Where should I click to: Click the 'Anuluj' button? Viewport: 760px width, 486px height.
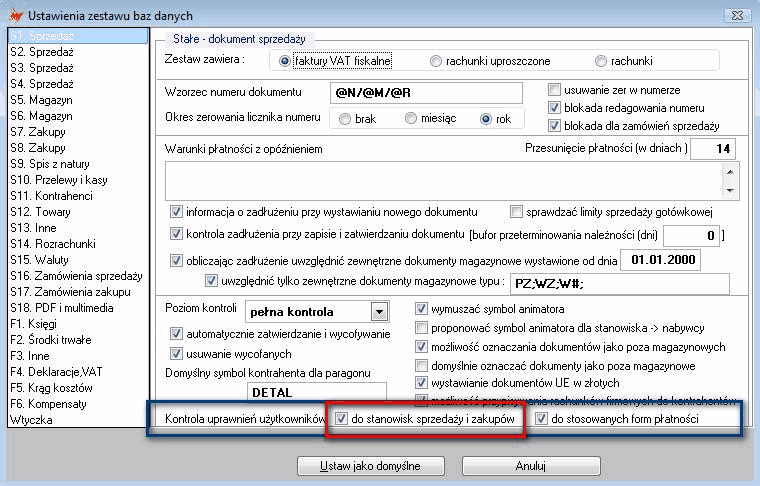point(531,466)
